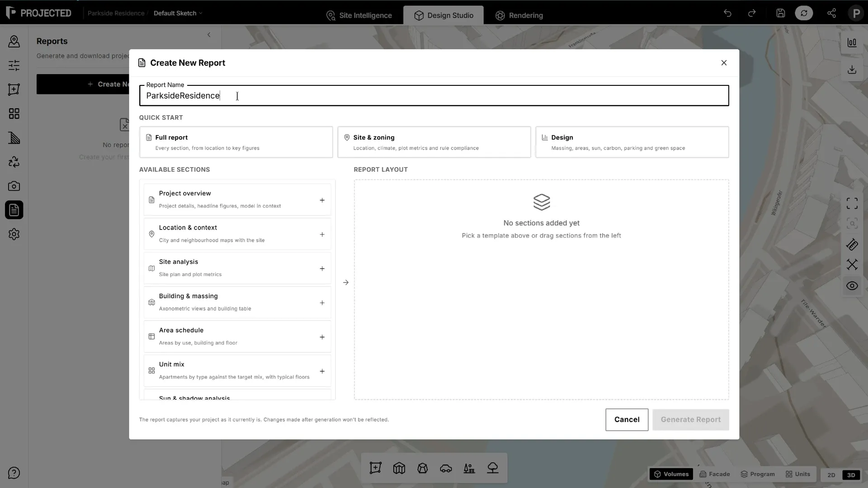The image size is (868, 488).
Task: Click the save disk icon
Action: pyautogui.click(x=781, y=13)
